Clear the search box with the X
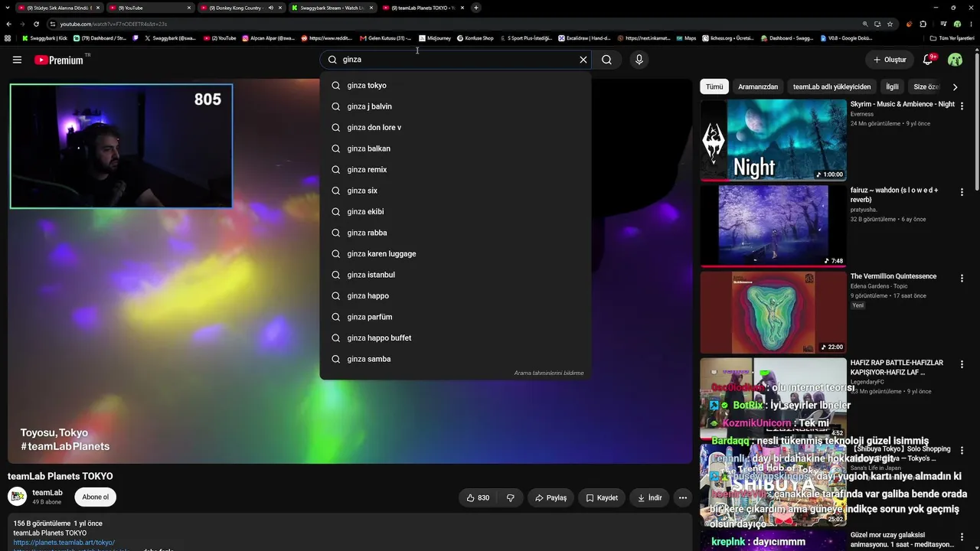Viewport: 980px width, 551px height. pyautogui.click(x=583, y=60)
